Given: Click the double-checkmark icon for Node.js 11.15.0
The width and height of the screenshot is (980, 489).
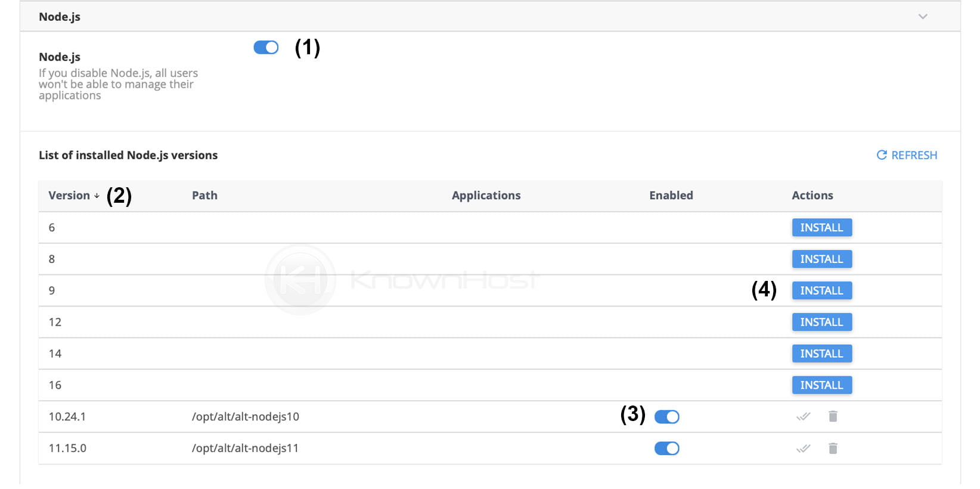Looking at the screenshot, I should point(803,448).
